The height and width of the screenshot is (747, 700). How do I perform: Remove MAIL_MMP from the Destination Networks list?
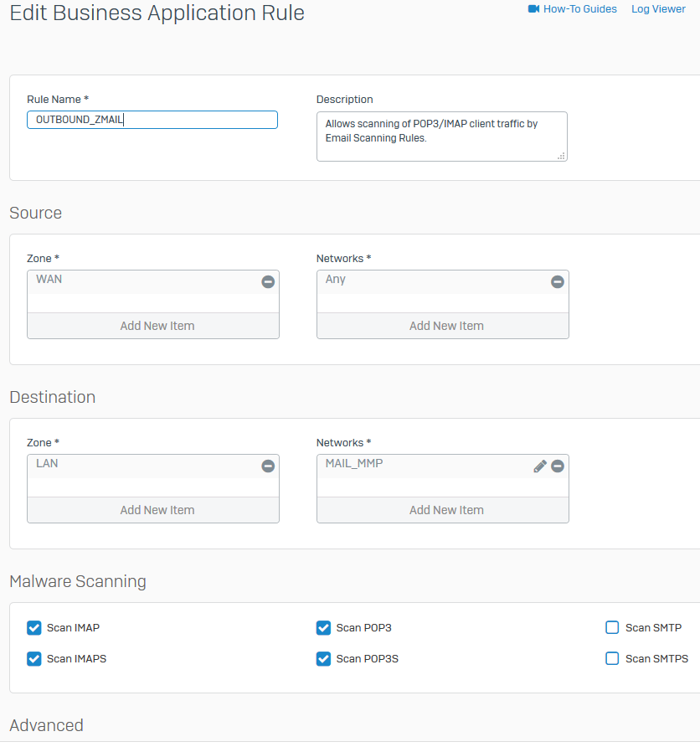pos(557,466)
